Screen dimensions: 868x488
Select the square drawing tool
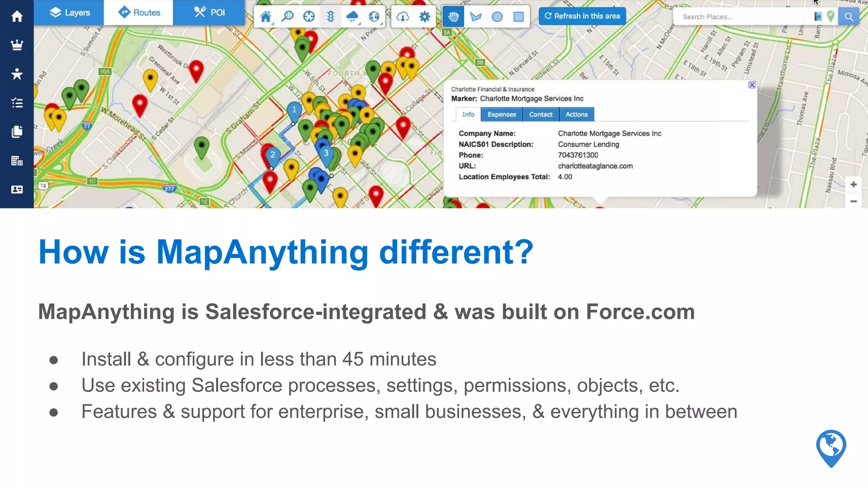(519, 17)
